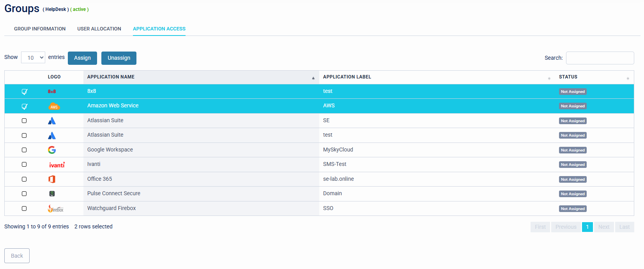Screen dimensions: 644x269
Task: Check the Google Workspace checkbox
Action: pyautogui.click(x=24, y=150)
